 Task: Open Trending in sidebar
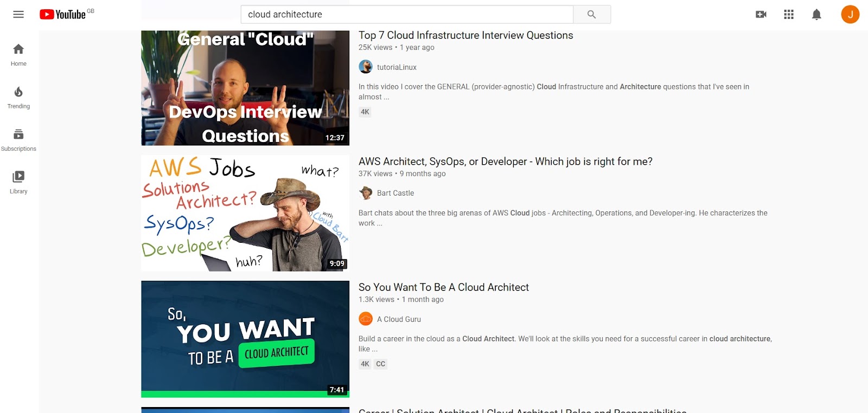coord(18,98)
